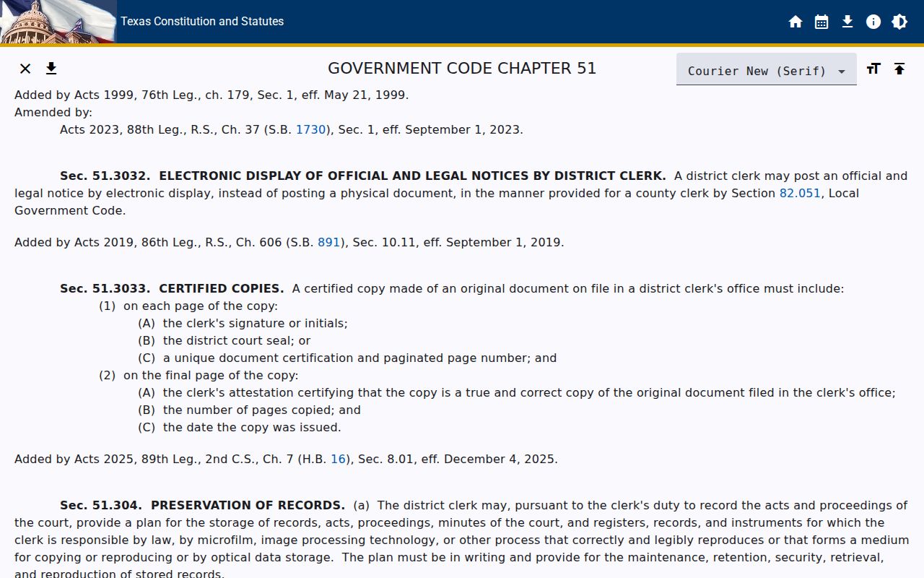Open the H.B. 16 bill link

coord(339,460)
